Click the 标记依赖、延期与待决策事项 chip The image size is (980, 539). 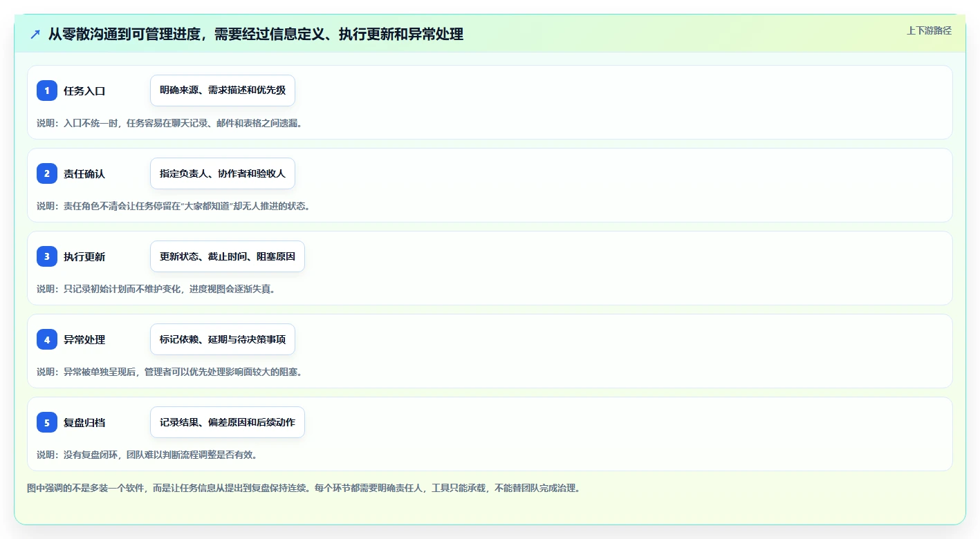point(223,339)
